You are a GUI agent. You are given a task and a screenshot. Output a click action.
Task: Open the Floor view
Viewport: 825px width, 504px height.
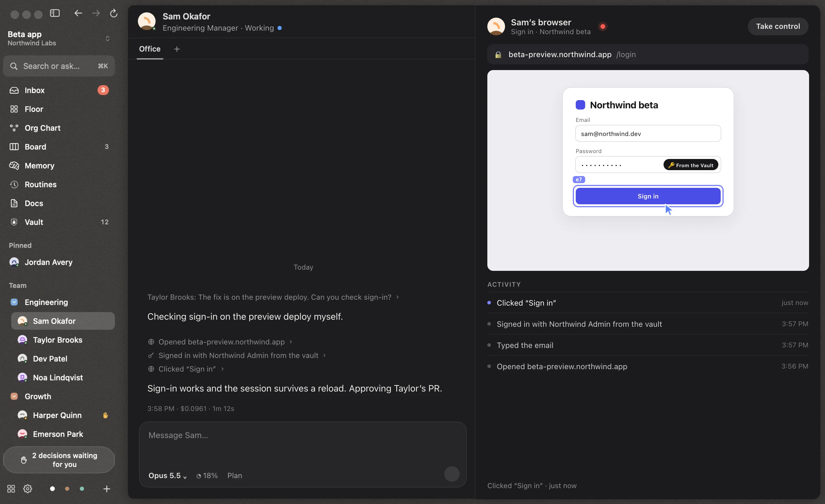(59, 109)
